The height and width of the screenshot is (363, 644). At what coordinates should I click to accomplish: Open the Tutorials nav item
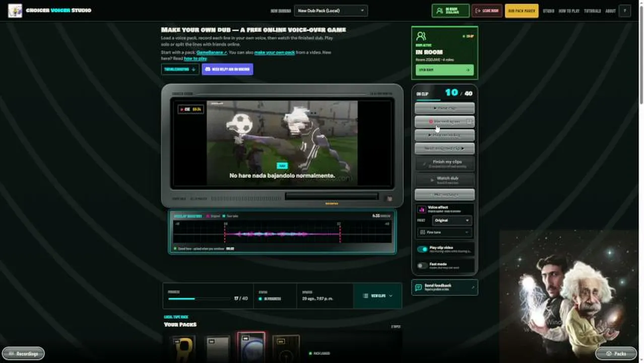(x=592, y=11)
